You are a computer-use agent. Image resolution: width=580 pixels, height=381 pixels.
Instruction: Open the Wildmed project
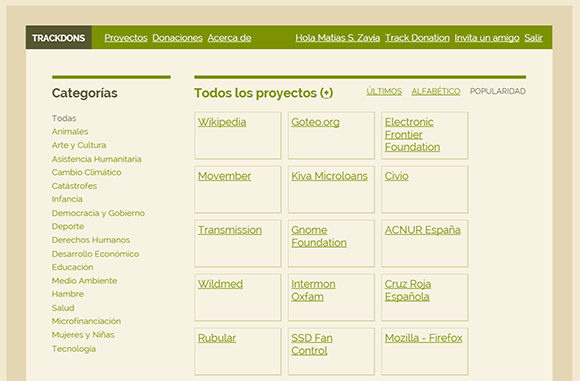[x=220, y=284]
